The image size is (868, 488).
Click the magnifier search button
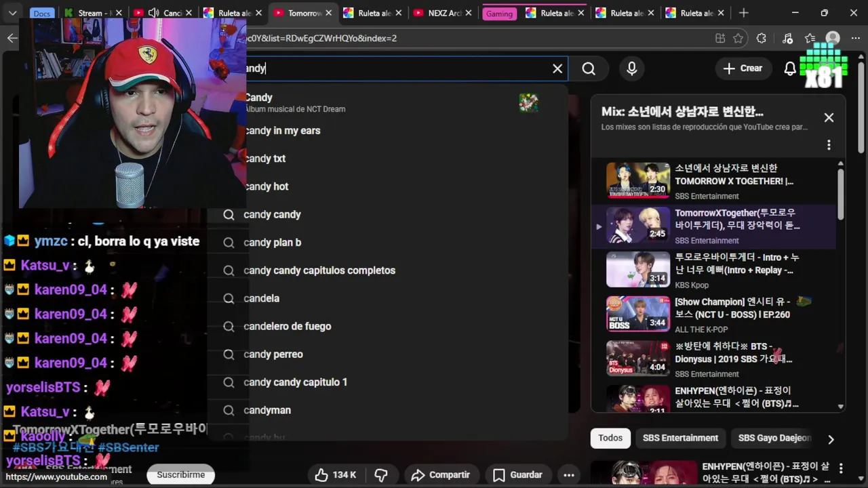pyautogui.click(x=589, y=68)
